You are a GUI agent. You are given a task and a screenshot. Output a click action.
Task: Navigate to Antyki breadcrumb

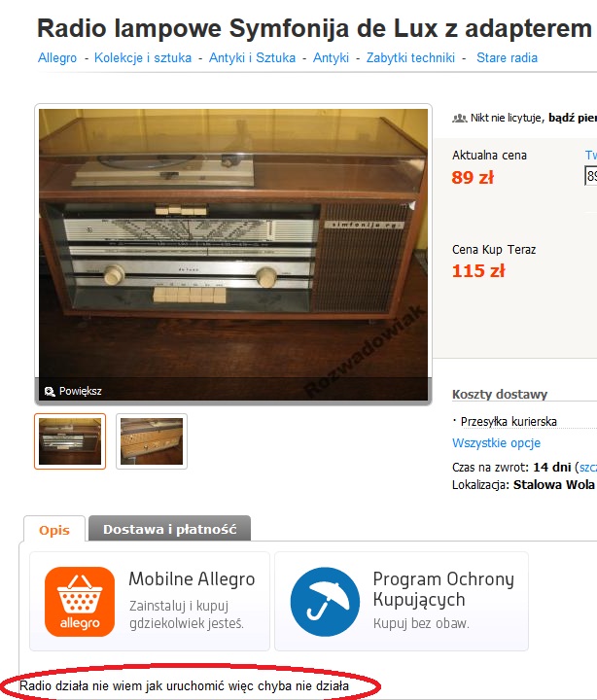(331, 58)
